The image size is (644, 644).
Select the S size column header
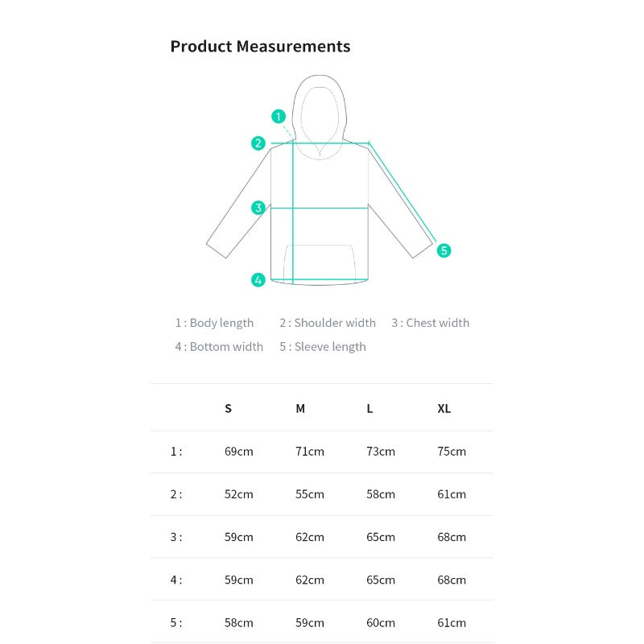tap(229, 408)
